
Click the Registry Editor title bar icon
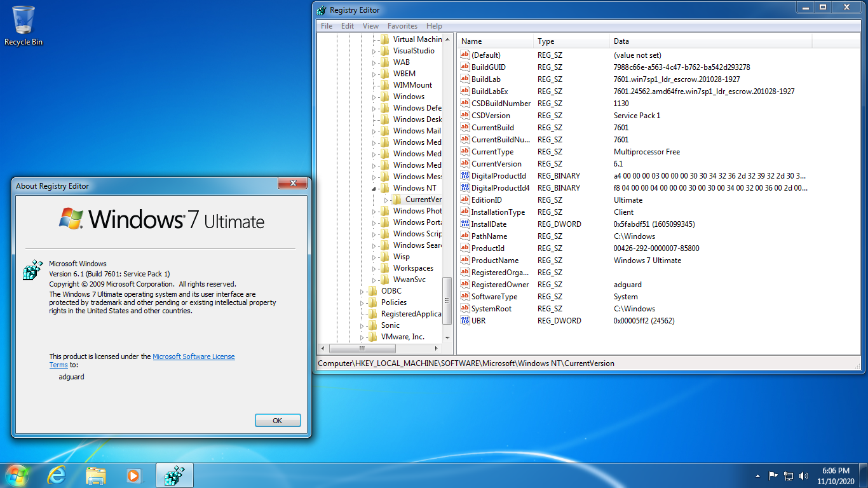click(x=322, y=10)
